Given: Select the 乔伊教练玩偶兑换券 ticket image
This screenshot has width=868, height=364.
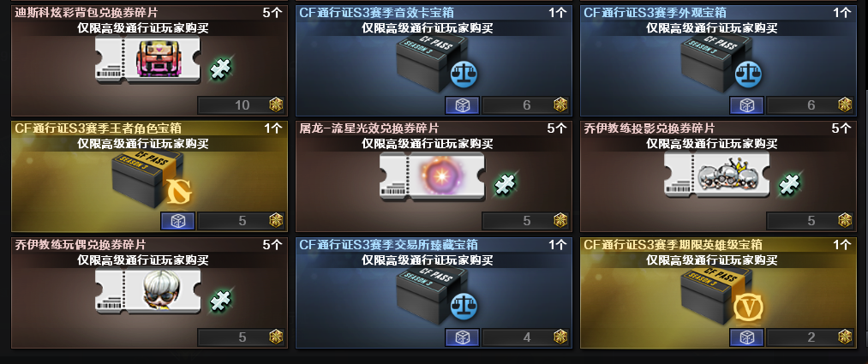Looking at the screenshot, I should (x=147, y=291).
